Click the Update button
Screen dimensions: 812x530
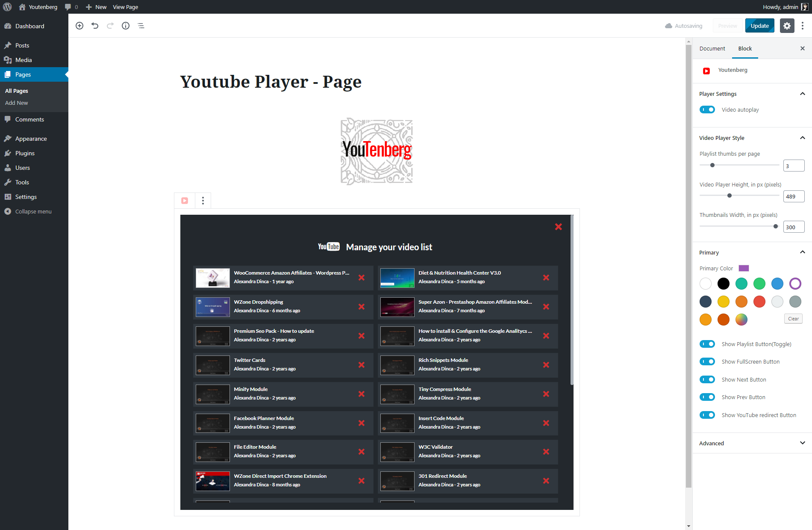click(759, 26)
